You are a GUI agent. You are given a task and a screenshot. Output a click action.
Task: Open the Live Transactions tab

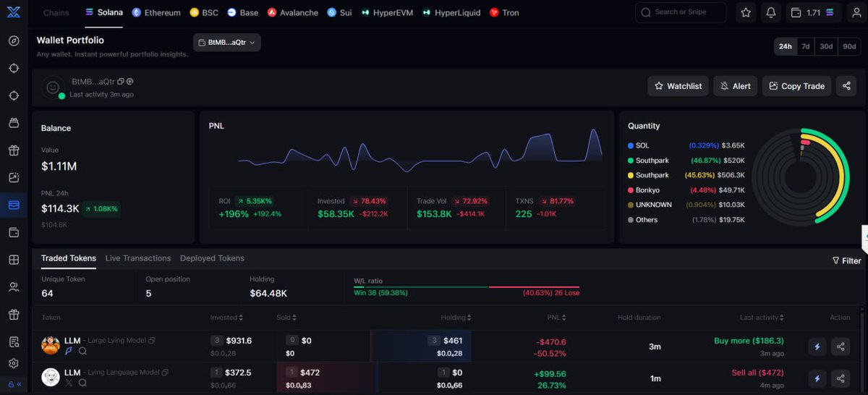tap(138, 258)
